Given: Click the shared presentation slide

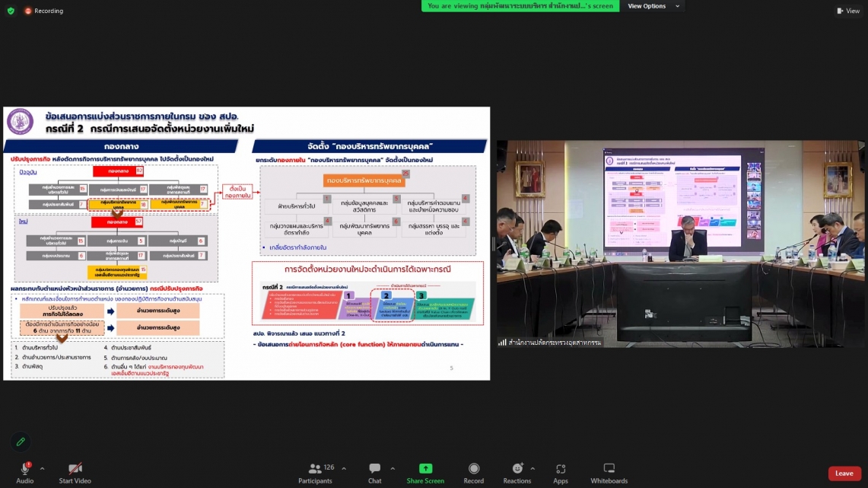Looking at the screenshot, I should point(246,243).
